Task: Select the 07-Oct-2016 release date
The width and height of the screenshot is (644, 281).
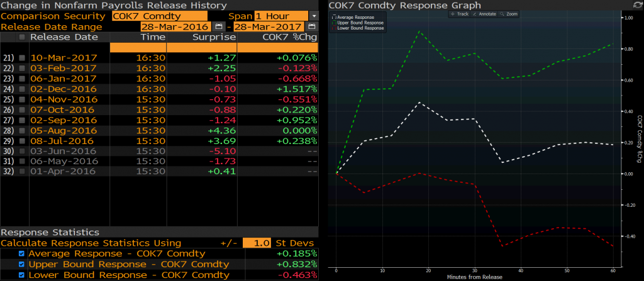Action: point(64,109)
